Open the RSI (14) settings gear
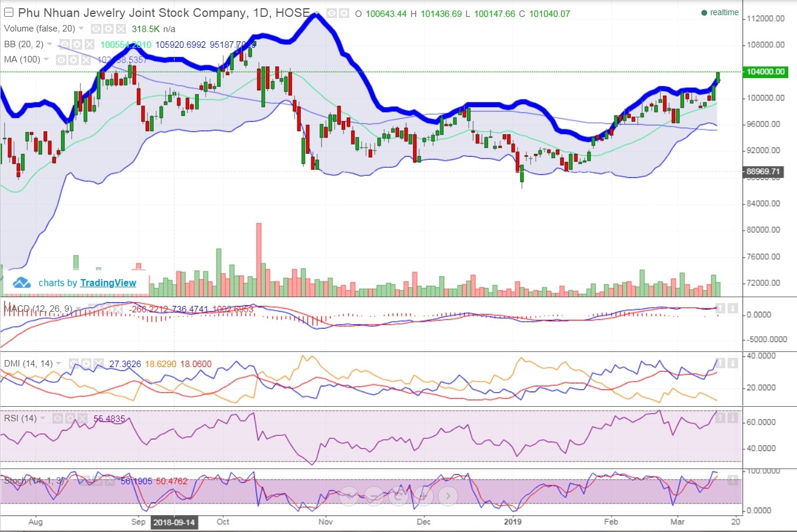Image resolution: width=797 pixels, height=532 pixels. click(x=70, y=419)
